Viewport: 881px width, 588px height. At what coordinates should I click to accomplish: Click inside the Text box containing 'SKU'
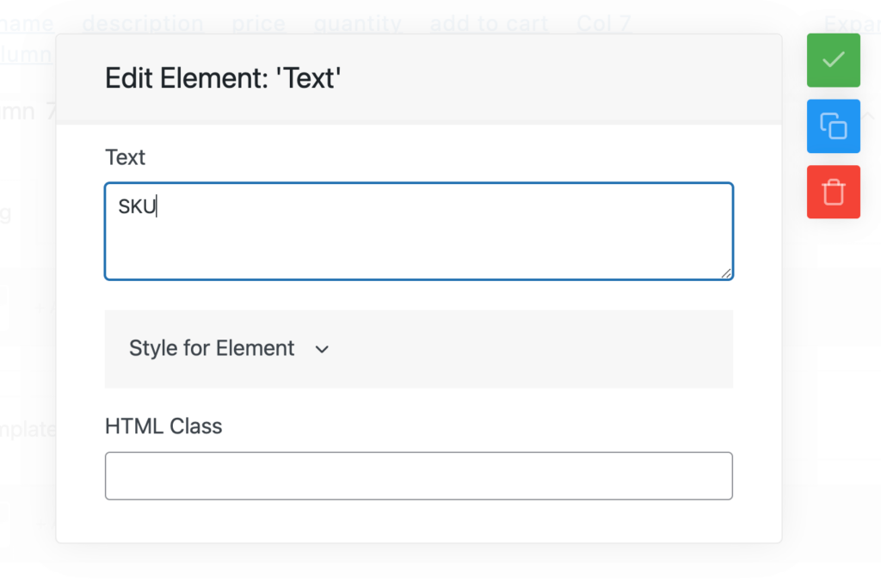coord(418,230)
